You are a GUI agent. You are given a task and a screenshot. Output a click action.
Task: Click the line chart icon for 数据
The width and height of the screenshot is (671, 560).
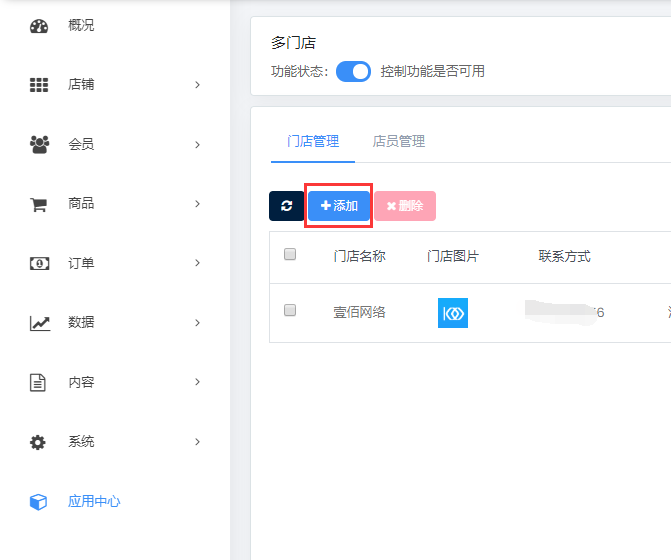(39, 323)
